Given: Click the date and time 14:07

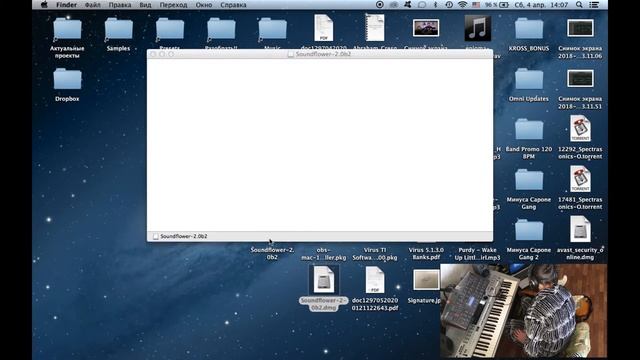Looking at the screenshot, I should (x=541, y=5).
